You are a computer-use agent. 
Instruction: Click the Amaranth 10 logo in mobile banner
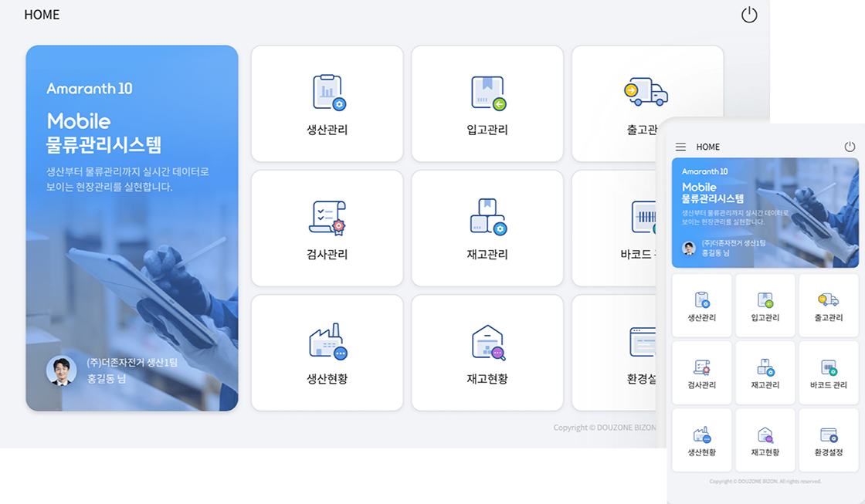tap(704, 171)
